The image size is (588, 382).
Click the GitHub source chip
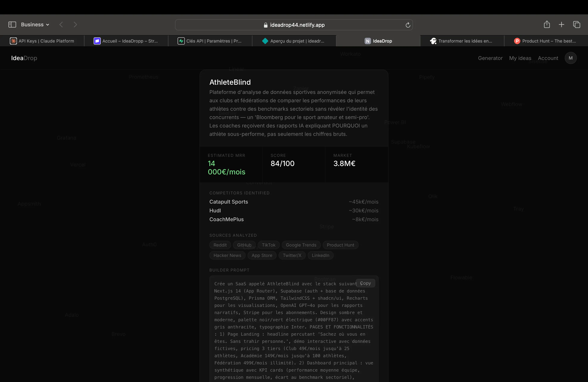(244, 245)
